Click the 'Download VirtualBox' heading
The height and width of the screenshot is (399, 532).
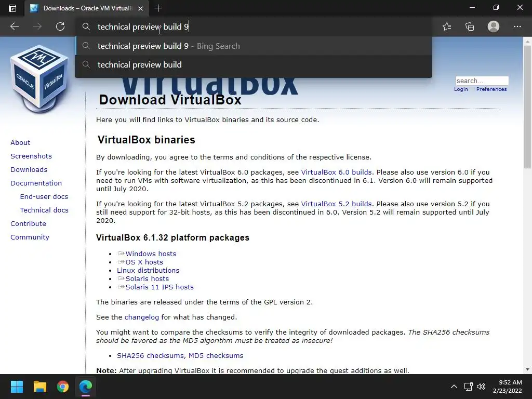point(170,100)
